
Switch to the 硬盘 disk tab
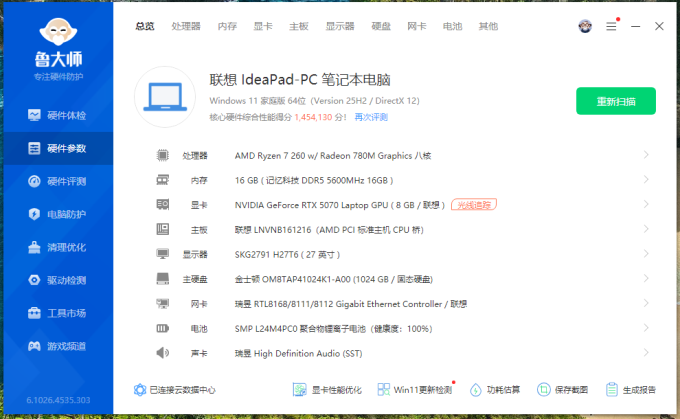click(381, 26)
